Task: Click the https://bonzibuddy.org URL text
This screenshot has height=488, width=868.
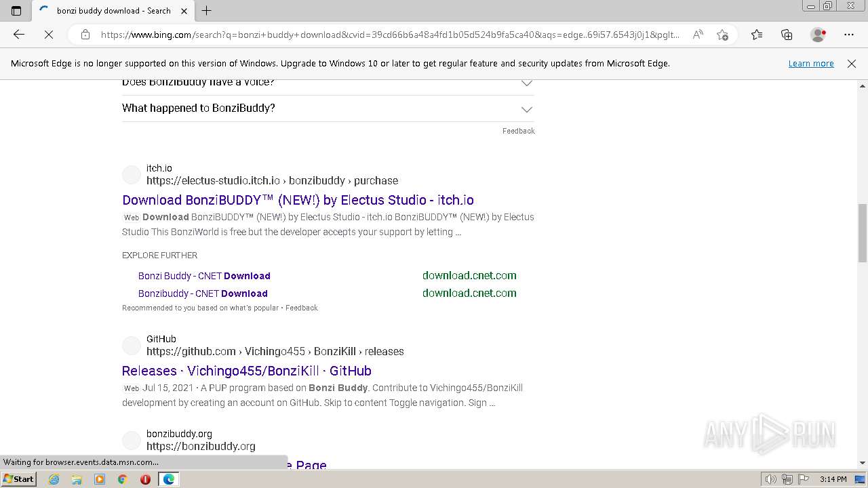Action: point(201,446)
